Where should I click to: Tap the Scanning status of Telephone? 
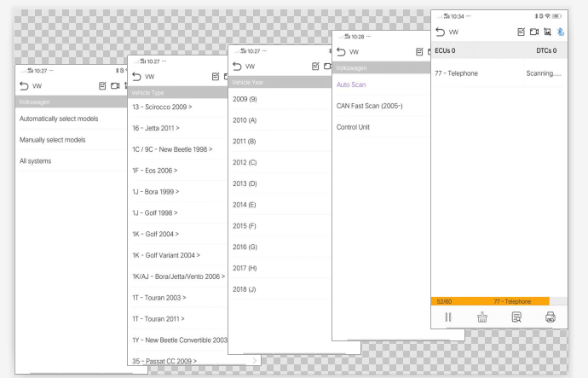(544, 73)
